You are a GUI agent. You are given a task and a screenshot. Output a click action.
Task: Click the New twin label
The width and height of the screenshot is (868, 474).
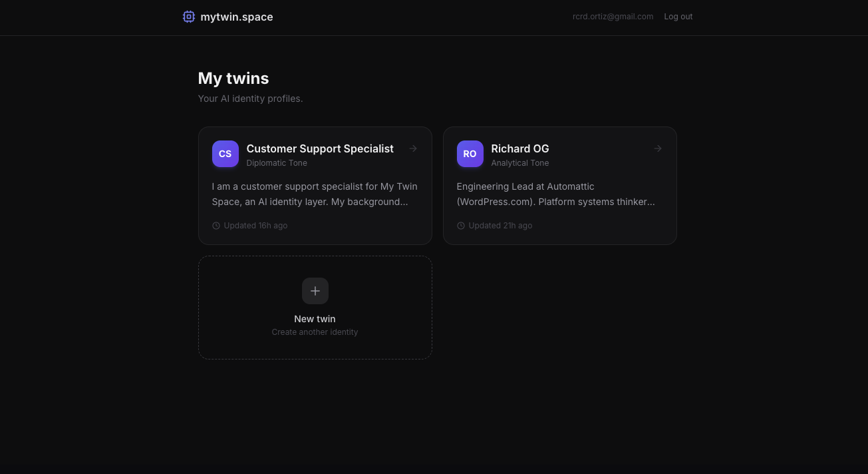(315, 319)
